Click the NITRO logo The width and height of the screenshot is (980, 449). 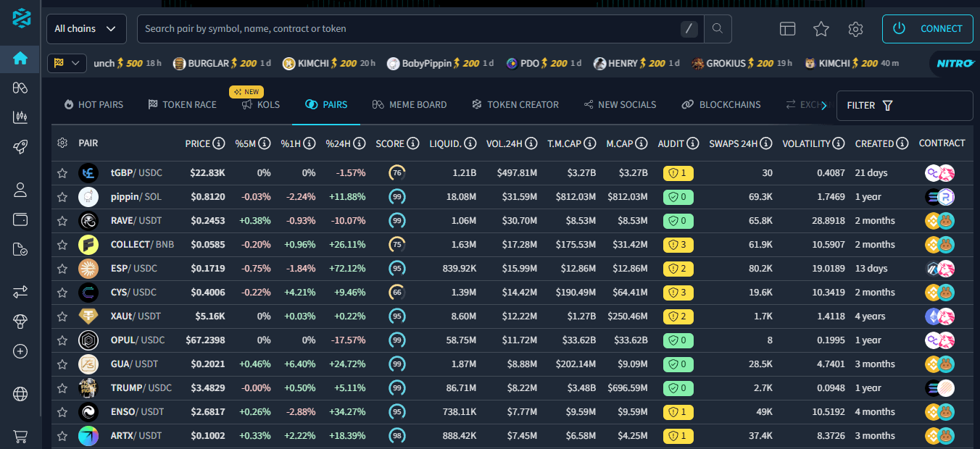point(955,64)
